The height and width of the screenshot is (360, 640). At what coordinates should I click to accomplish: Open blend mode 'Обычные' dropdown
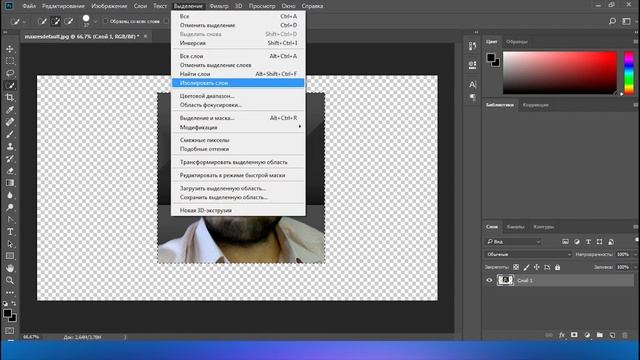[x=529, y=254]
